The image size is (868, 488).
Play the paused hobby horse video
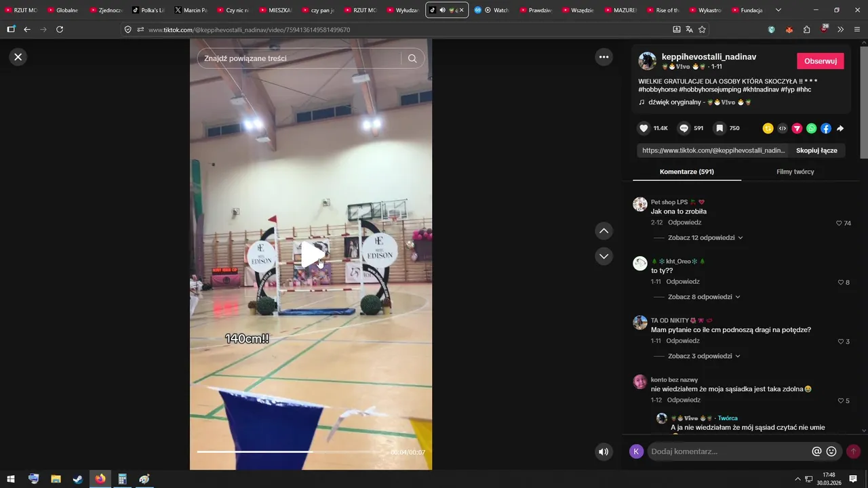[311, 254]
